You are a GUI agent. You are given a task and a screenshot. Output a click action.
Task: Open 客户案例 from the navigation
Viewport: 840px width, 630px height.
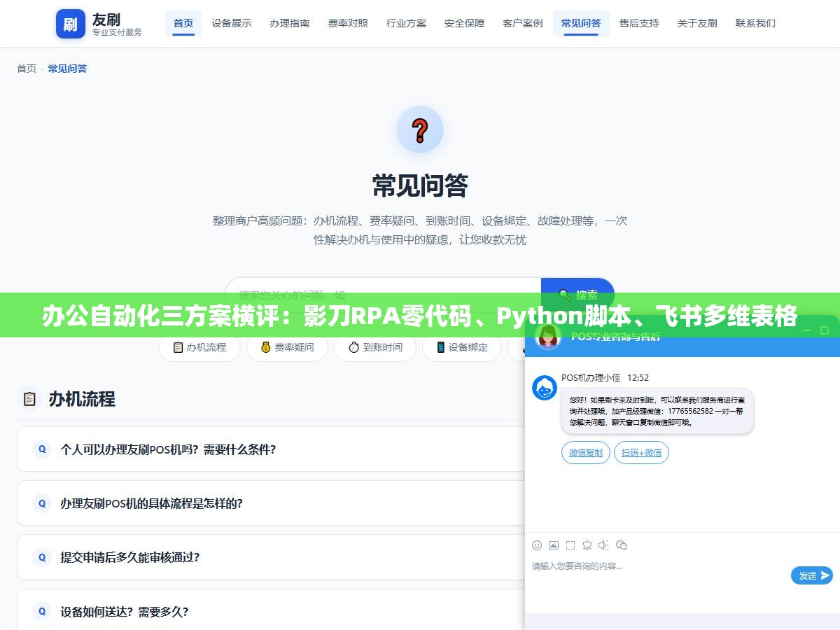(522, 23)
